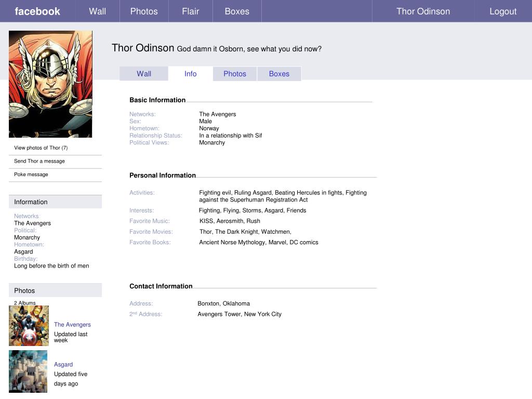Click sidebar Political value 'Monarchy'

click(27, 237)
